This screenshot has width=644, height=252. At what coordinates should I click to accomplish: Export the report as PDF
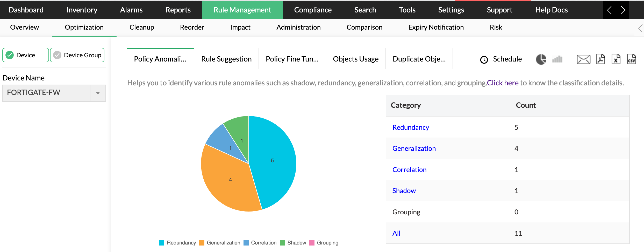[600, 59]
